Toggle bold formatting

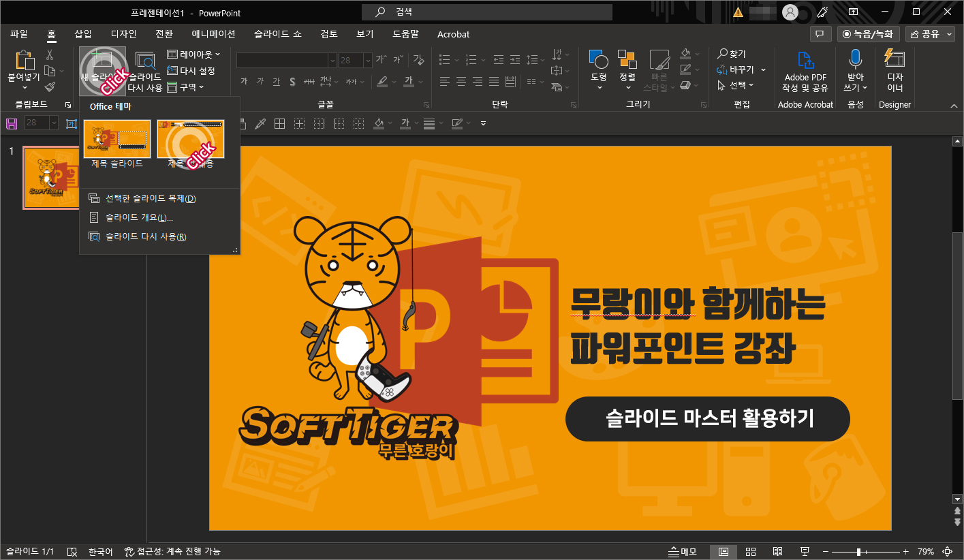[243, 80]
